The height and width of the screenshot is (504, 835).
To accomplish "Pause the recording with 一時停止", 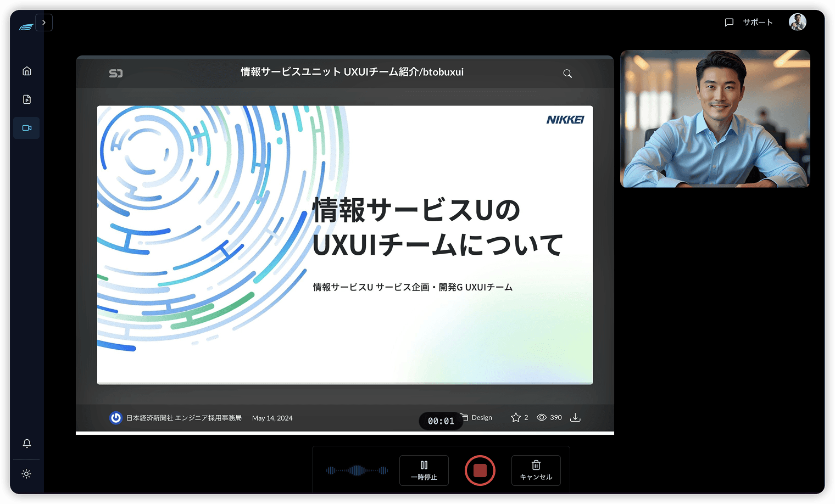I will (x=424, y=471).
